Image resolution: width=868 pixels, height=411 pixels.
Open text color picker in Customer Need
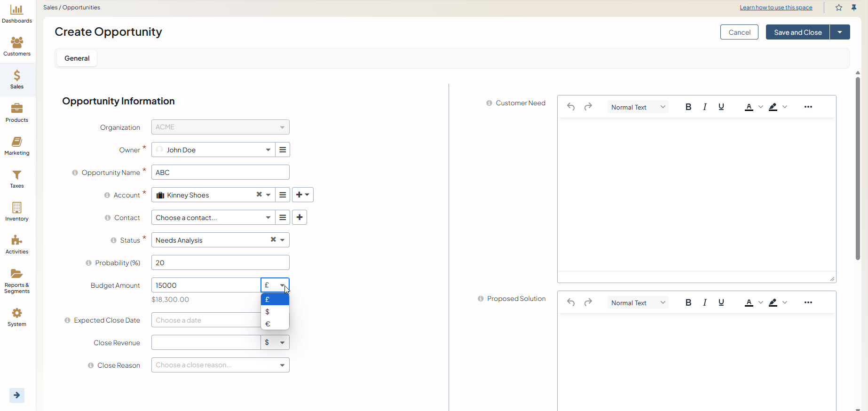coord(749,107)
